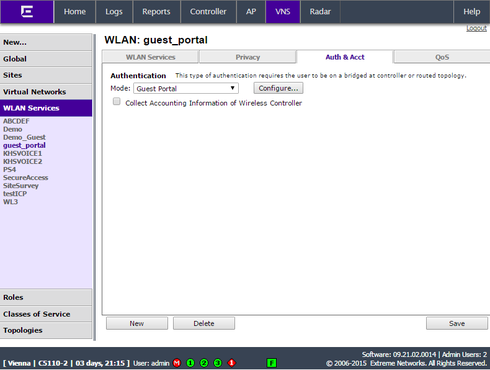This screenshot has height=370, width=490.
Task: Click the green status indicator numbered 2
Action: tap(204, 363)
